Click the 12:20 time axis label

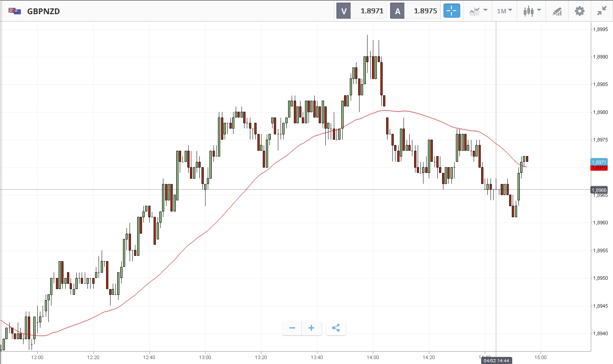pos(93,356)
